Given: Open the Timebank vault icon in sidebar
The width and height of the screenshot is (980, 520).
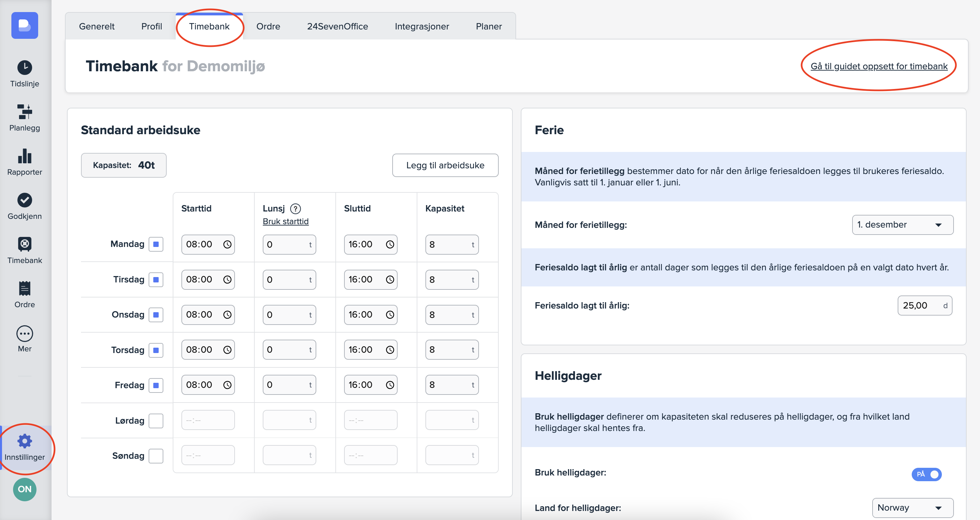Looking at the screenshot, I should click(25, 244).
